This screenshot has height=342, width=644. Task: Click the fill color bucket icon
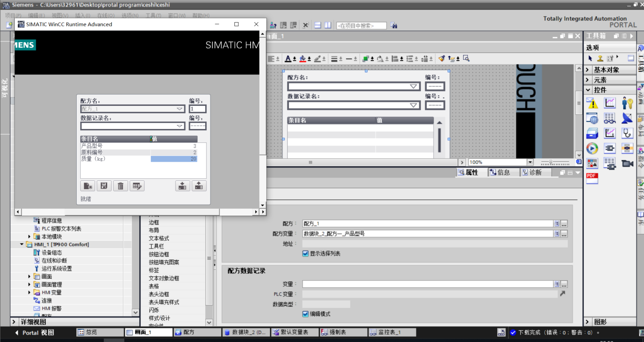(x=302, y=58)
